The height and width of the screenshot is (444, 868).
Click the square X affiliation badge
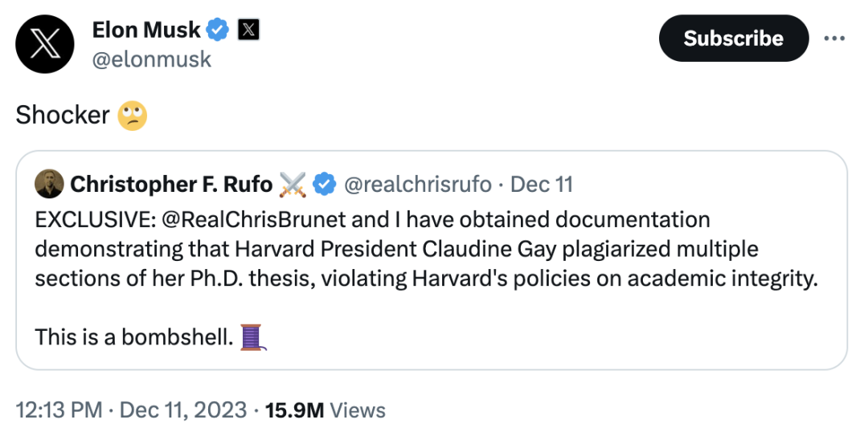(249, 31)
